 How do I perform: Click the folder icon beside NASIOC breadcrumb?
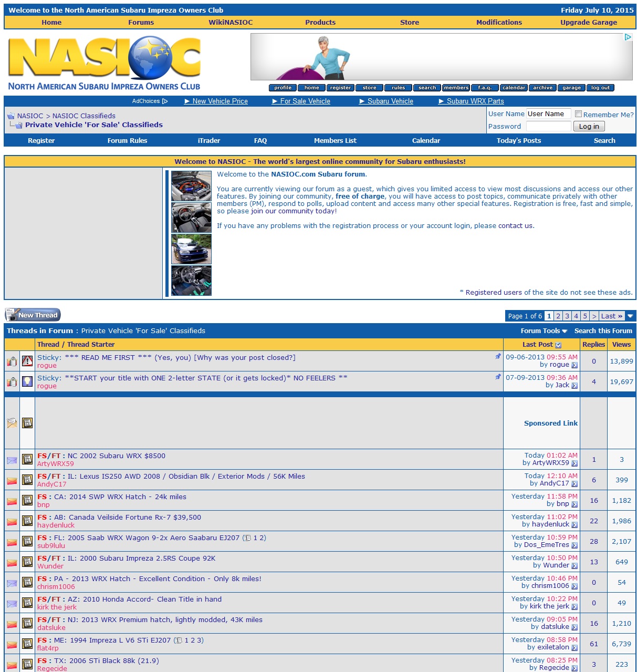pyautogui.click(x=11, y=116)
